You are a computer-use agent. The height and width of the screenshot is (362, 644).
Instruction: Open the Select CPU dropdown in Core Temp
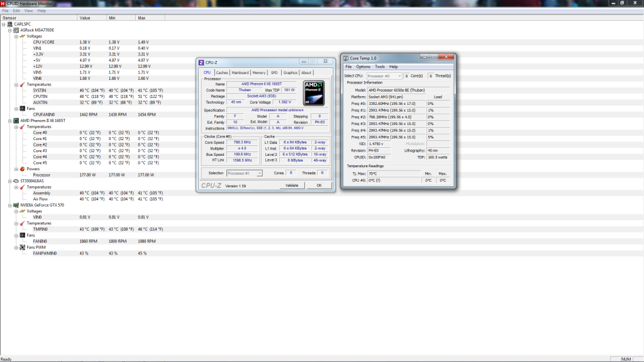[399, 76]
